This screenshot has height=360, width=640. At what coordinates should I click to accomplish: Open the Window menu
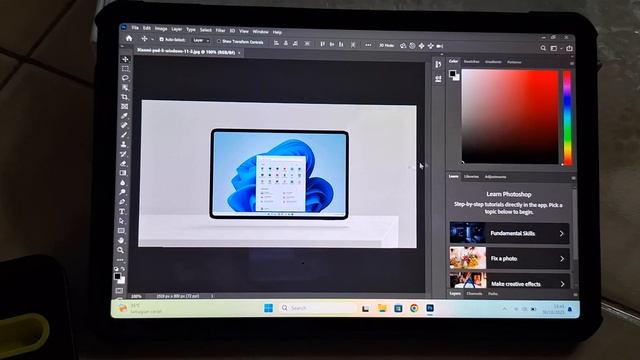click(x=260, y=31)
